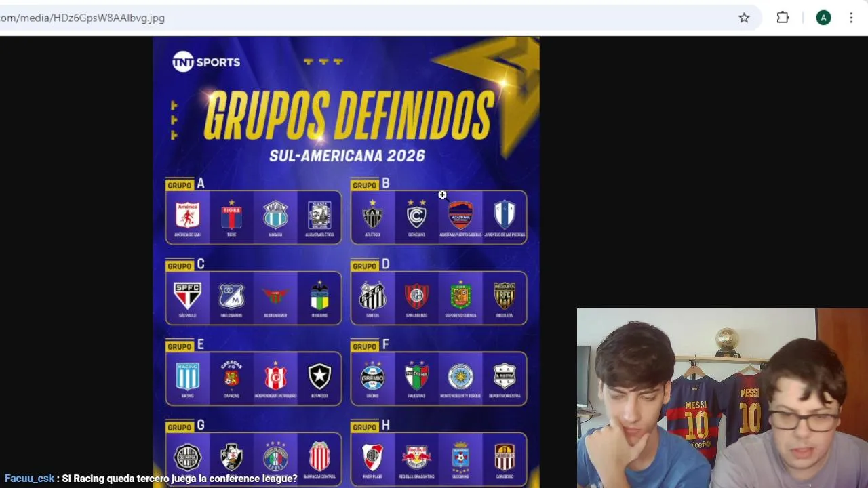Click the Blooming crest in Grupo H
Screen dimensions: 868x488
coord(460,456)
